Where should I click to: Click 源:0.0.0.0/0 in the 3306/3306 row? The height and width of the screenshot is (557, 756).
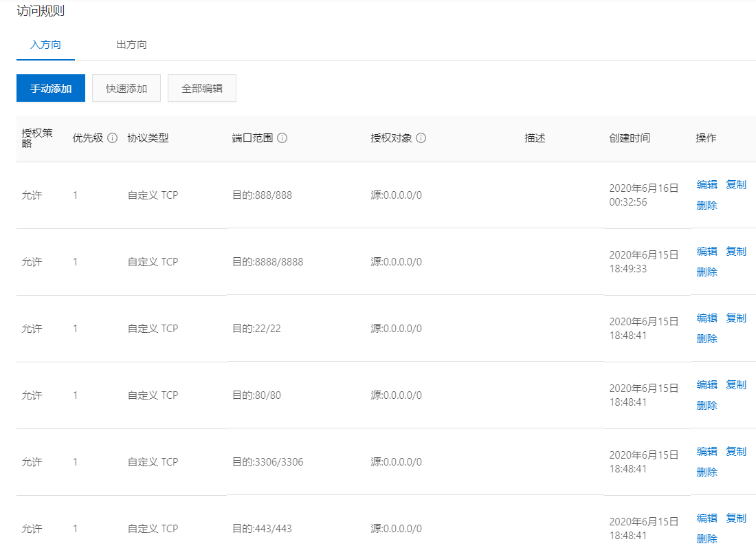point(397,462)
